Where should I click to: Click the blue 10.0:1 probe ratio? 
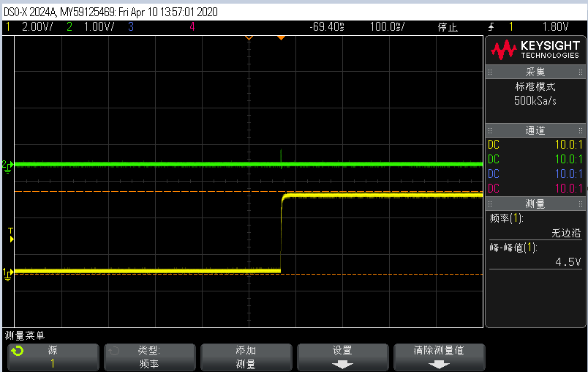[569, 174]
